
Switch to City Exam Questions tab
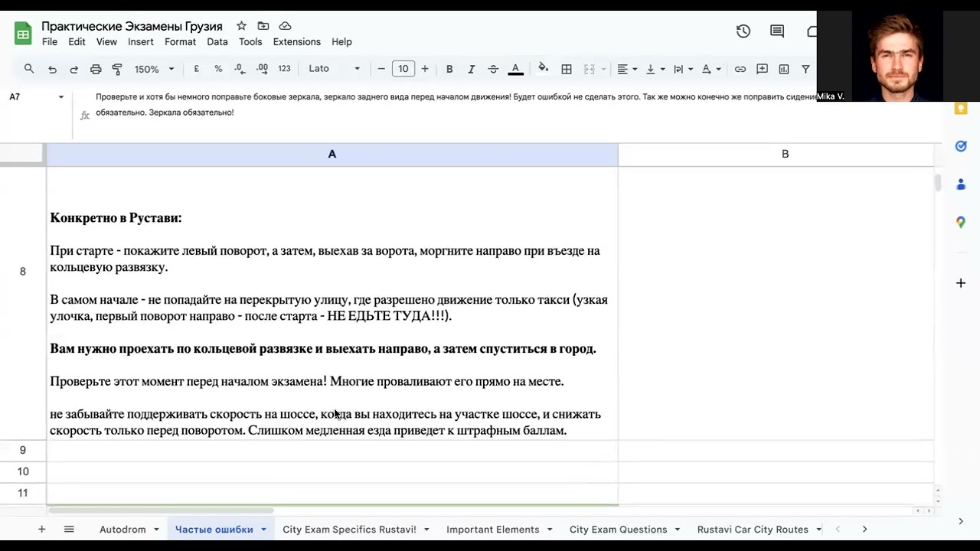pyautogui.click(x=618, y=530)
